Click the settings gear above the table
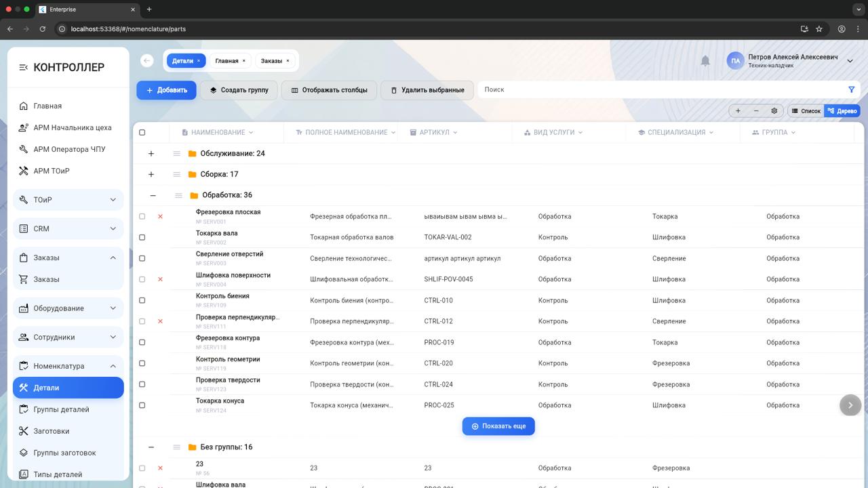The height and width of the screenshot is (488, 868). 774,110
